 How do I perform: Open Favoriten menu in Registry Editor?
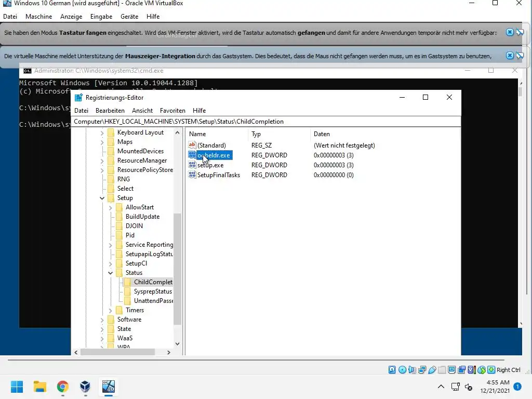coord(172,111)
